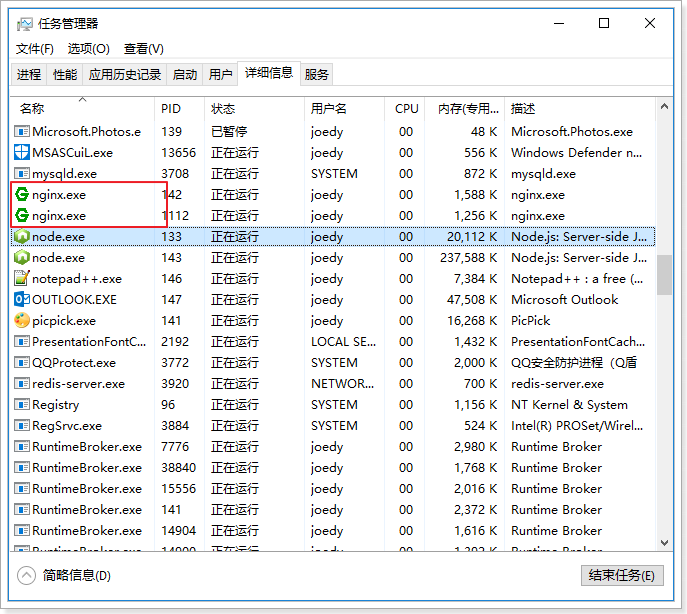Click the NETWOR... username cell
This screenshot has width=687, height=614.
(343, 384)
